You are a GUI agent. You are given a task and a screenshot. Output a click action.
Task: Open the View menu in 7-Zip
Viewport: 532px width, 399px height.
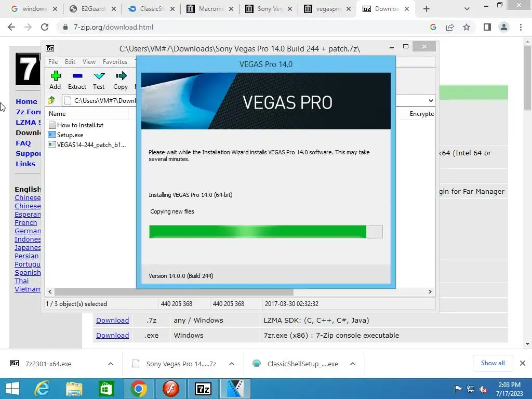pos(89,62)
